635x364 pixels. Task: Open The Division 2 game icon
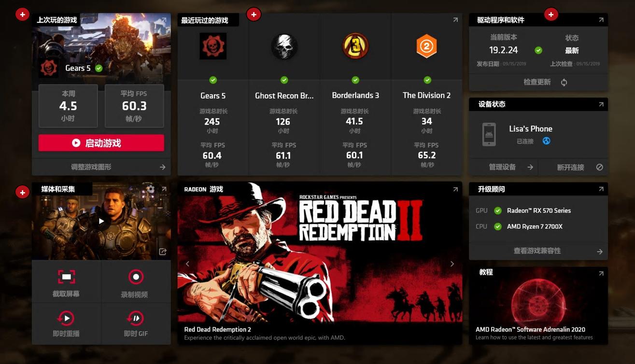coord(426,46)
